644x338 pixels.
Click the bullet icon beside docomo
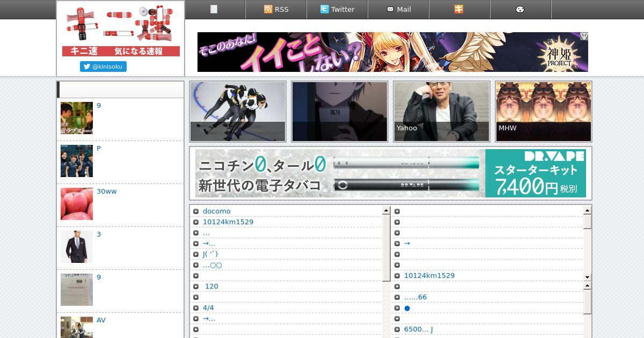pos(196,211)
